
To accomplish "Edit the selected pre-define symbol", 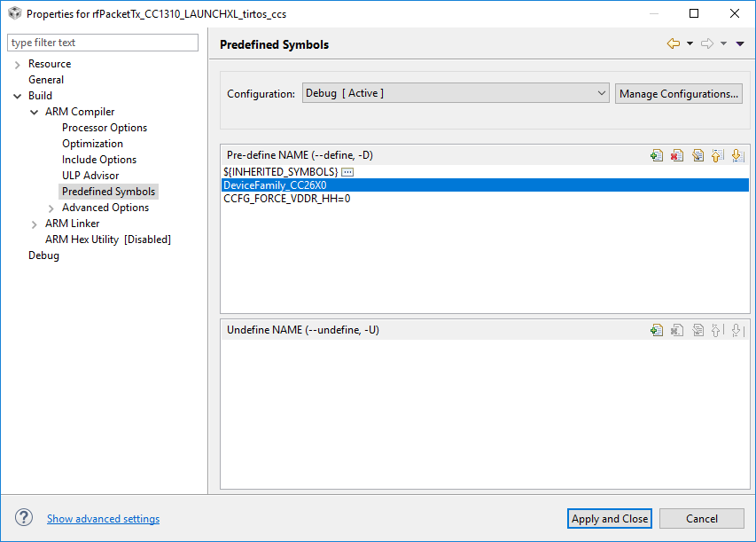I will (698, 155).
